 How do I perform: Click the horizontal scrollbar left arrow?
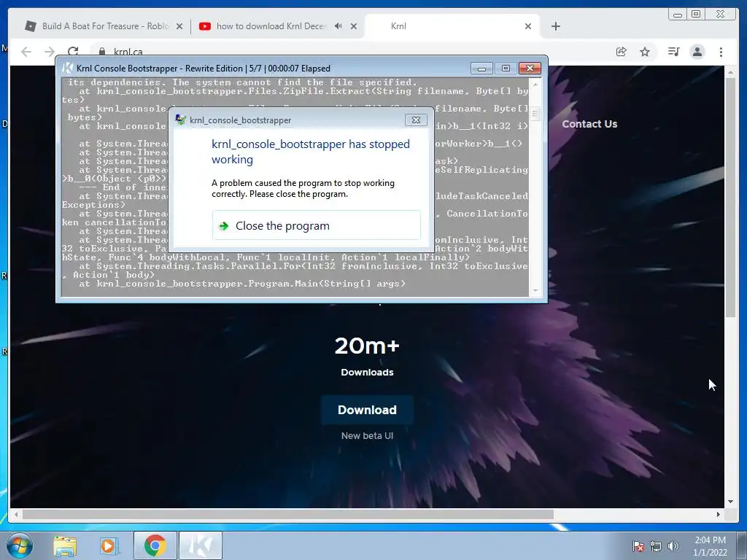(16, 514)
